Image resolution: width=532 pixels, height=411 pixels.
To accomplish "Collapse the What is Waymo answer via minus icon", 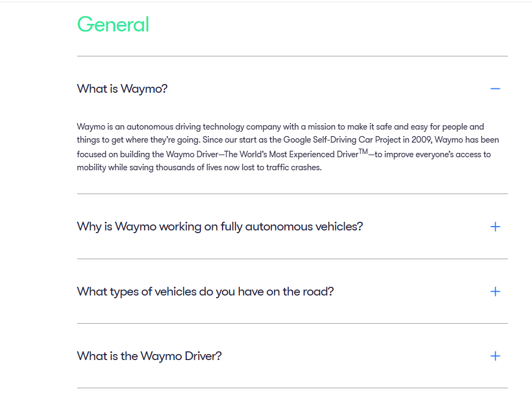I will 495,89.
